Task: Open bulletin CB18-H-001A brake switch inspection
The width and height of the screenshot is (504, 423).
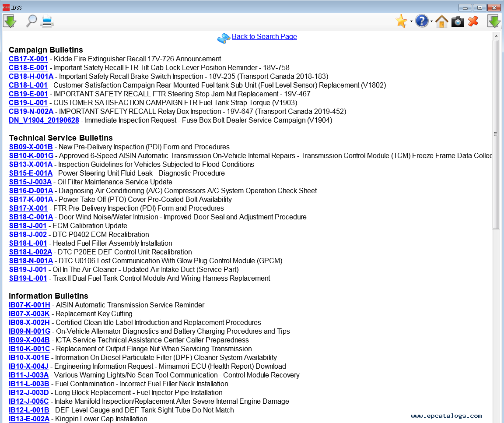Action: tap(31, 76)
